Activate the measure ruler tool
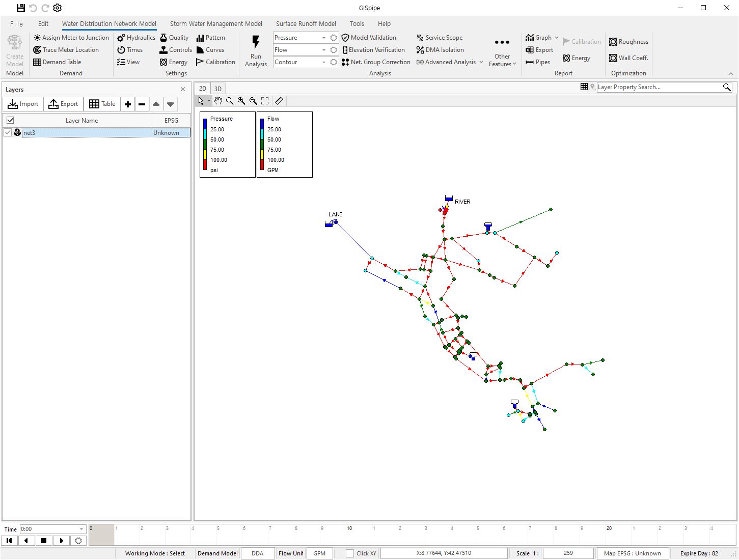The height and width of the screenshot is (560, 739). (279, 101)
